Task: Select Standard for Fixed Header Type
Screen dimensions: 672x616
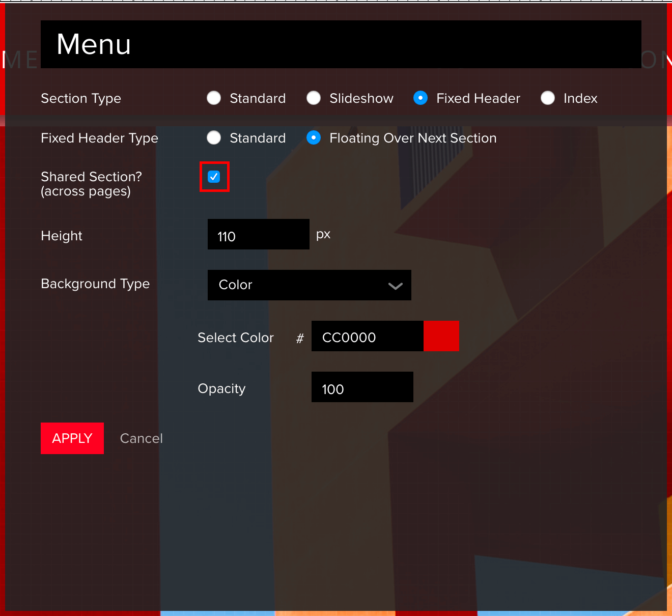Action: click(x=214, y=137)
